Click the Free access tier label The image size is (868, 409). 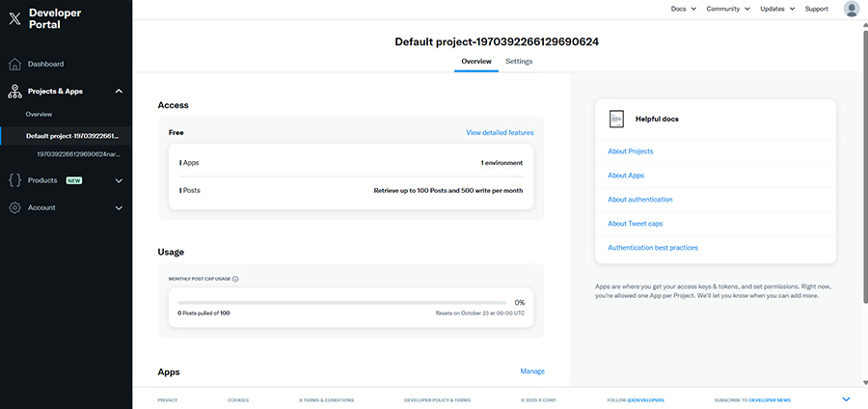coord(176,133)
